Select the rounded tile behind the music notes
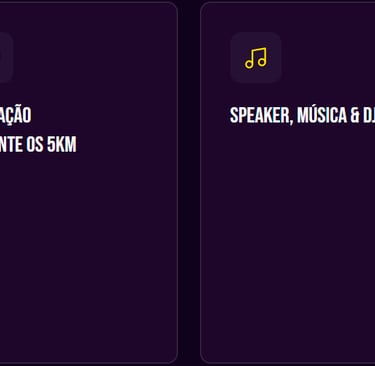This screenshot has height=366, width=375. coord(256,57)
